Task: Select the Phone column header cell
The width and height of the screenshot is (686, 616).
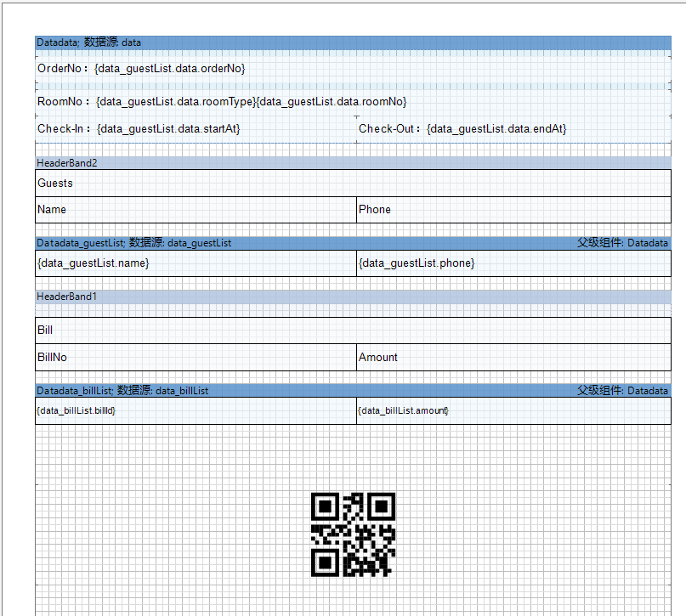Action: [513, 210]
